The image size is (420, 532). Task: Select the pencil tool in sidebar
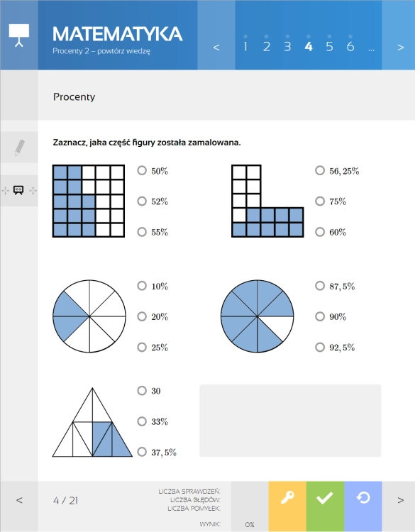coord(19,148)
